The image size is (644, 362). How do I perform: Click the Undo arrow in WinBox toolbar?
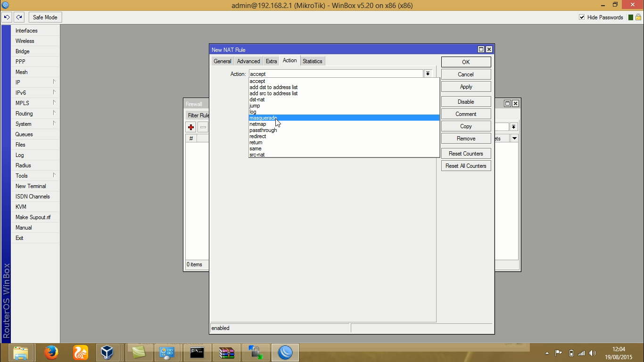click(x=7, y=17)
